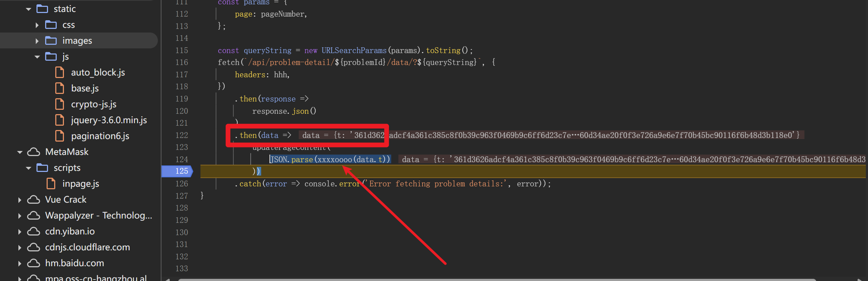Set a breakpoint on line number 116
This screenshot has height=281, width=868.
182,62
